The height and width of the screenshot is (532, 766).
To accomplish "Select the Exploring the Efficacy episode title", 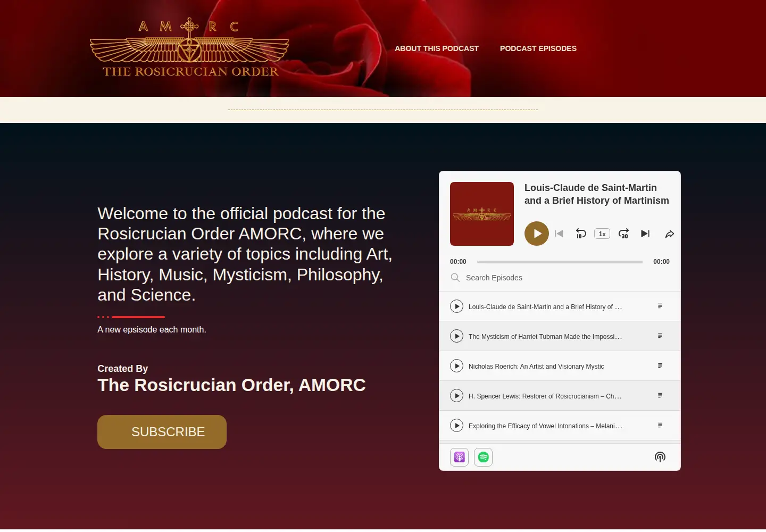I will click(545, 426).
